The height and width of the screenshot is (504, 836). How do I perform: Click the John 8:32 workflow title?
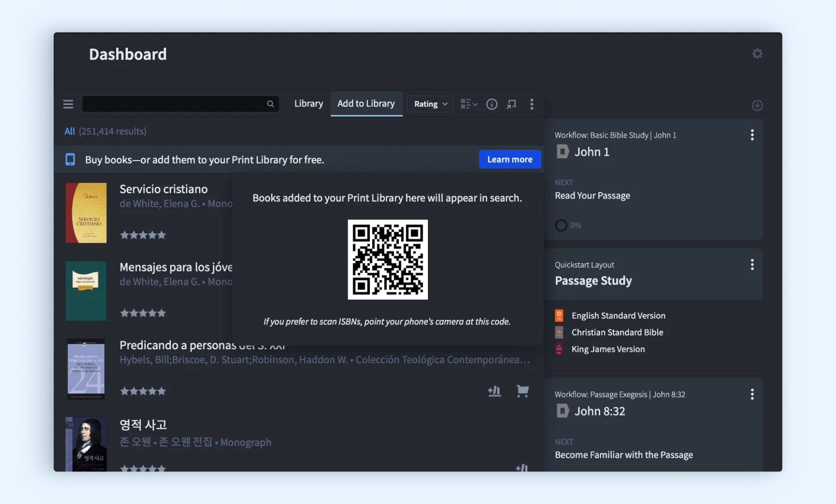(x=600, y=411)
